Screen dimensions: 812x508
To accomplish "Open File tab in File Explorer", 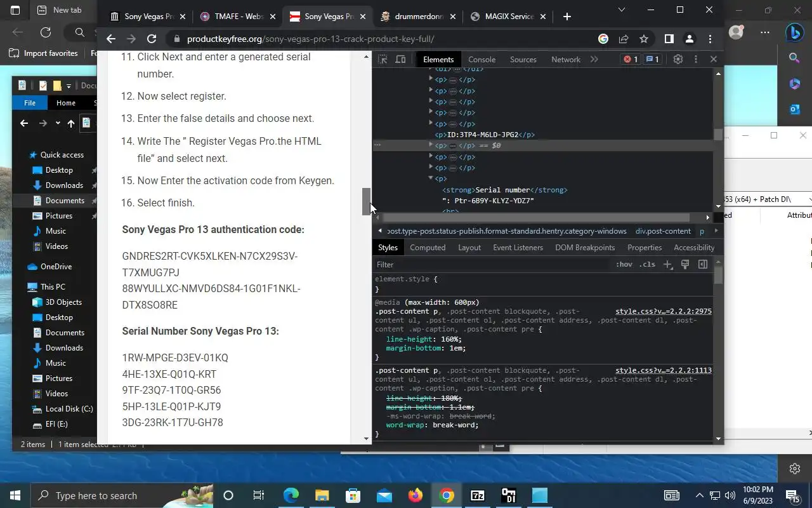I will 30,103.
